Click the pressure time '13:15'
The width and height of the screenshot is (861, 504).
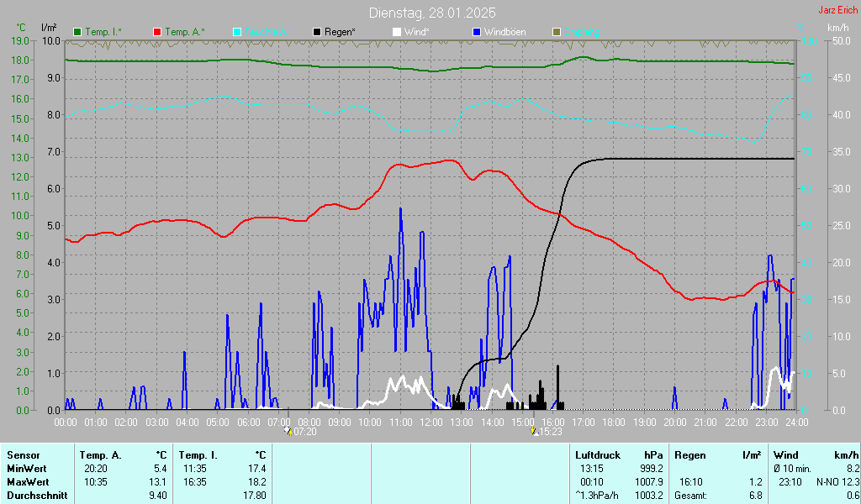tap(591, 469)
